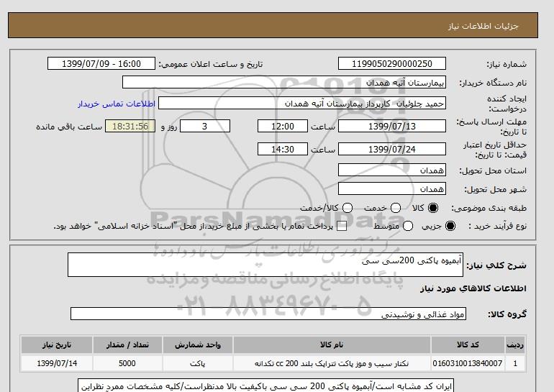Select the کالا radio button
Viewport: 554px width, 392px height.
pyautogui.click(x=433, y=208)
